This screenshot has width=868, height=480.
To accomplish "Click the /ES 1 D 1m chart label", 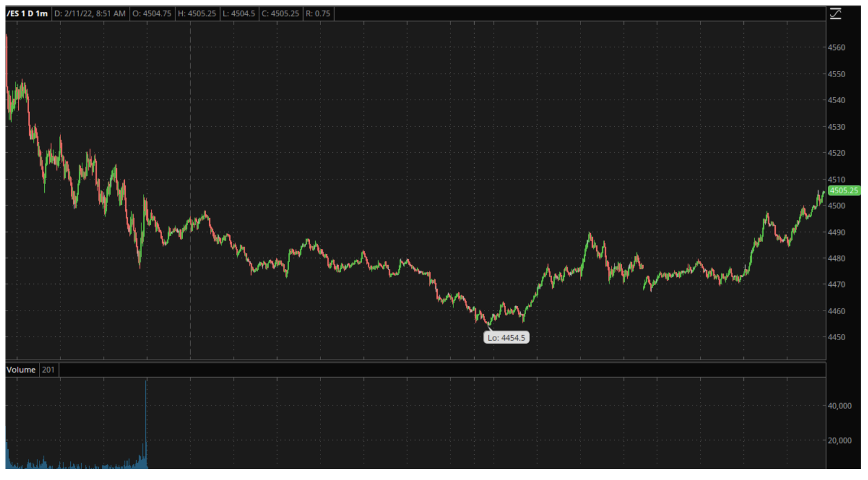I will point(27,14).
